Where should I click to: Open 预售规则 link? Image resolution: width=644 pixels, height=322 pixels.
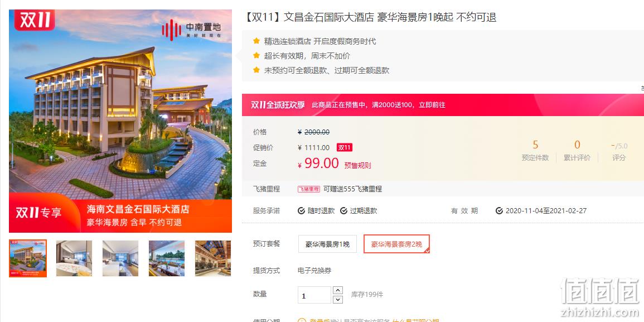coord(357,165)
